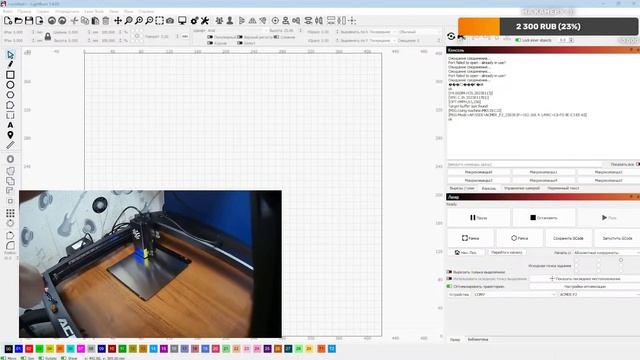The height and width of the screenshot is (360, 640).
Task: Open camera capture tool icon
Action: pos(170,20)
